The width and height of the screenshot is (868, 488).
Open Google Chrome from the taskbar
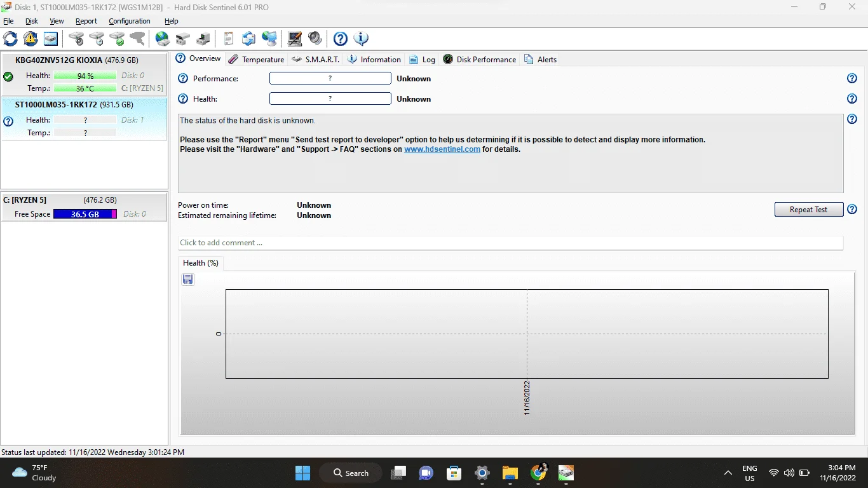538,473
